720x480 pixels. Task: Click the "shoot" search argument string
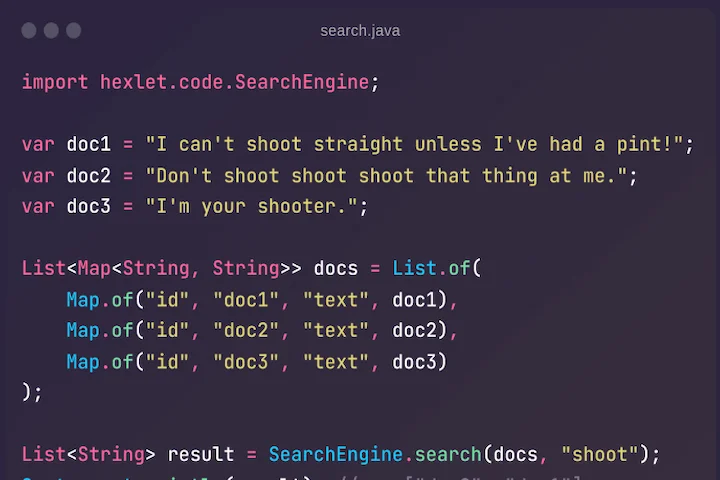point(600,455)
